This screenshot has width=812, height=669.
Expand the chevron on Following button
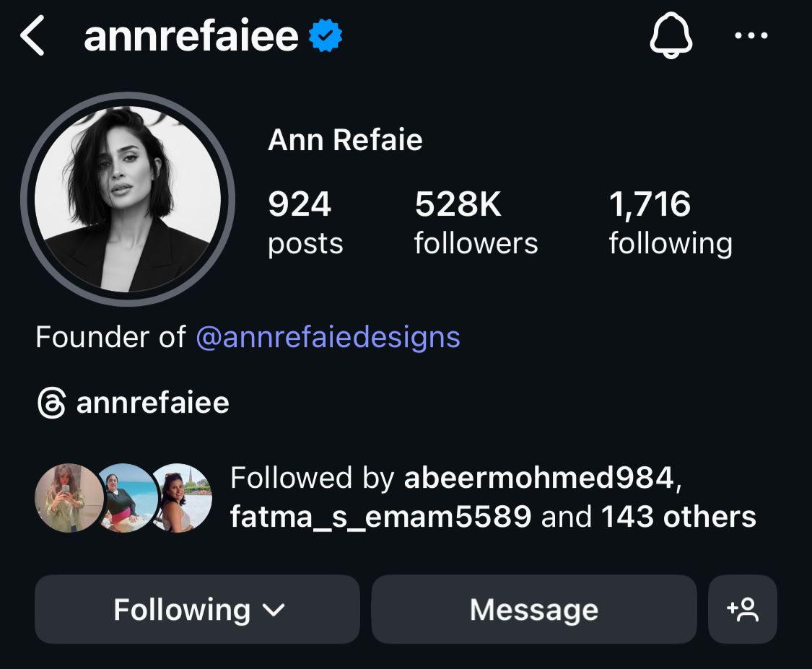pyautogui.click(x=273, y=611)
